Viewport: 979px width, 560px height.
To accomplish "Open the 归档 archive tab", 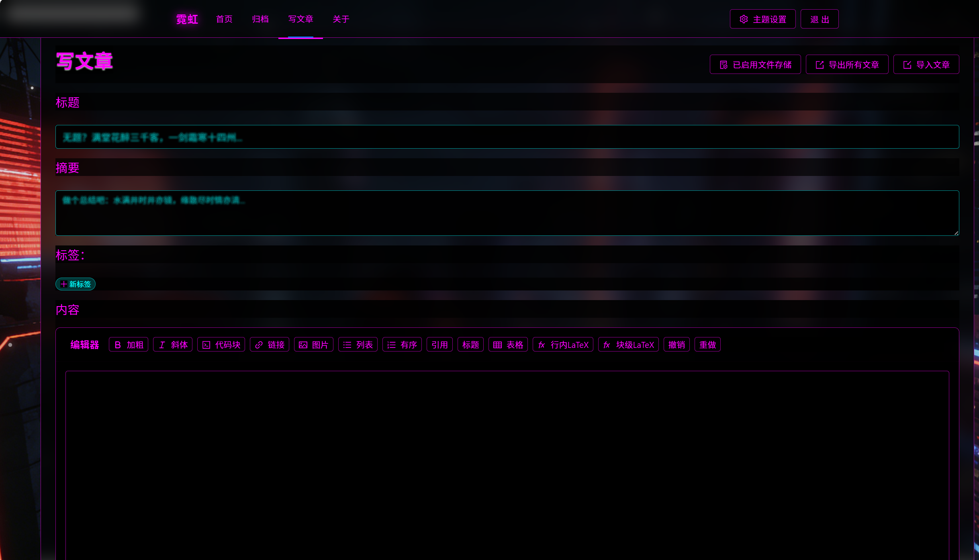I will click(x=260, y=19).
